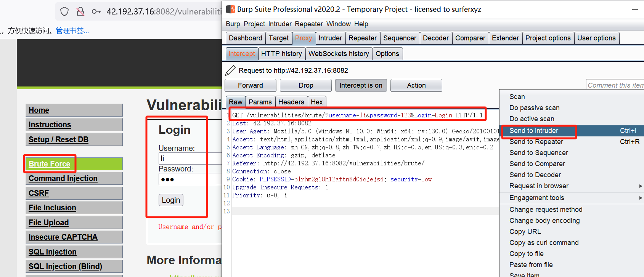644x277 pixels.
Task: Open the Burp menu in menu bar
Action: coord(233,24)
